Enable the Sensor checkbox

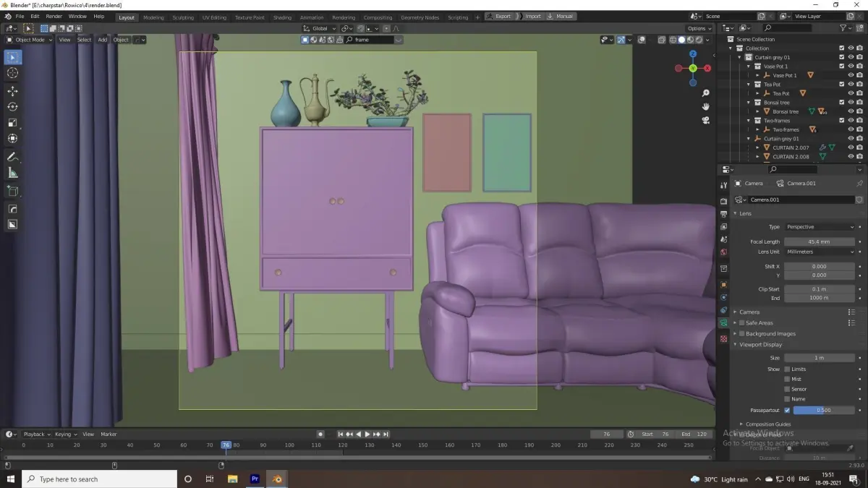pos(787,389)
